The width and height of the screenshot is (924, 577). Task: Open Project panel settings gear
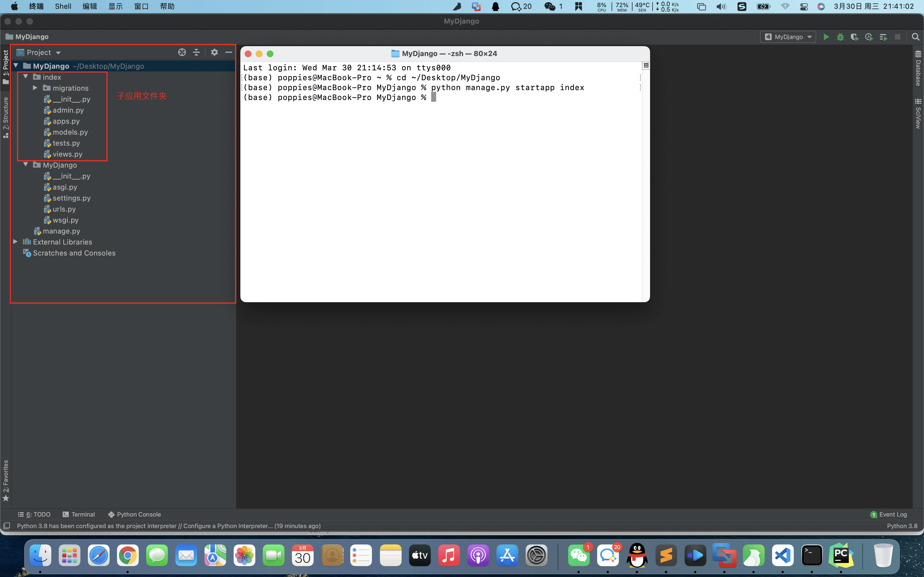[214, 52]
